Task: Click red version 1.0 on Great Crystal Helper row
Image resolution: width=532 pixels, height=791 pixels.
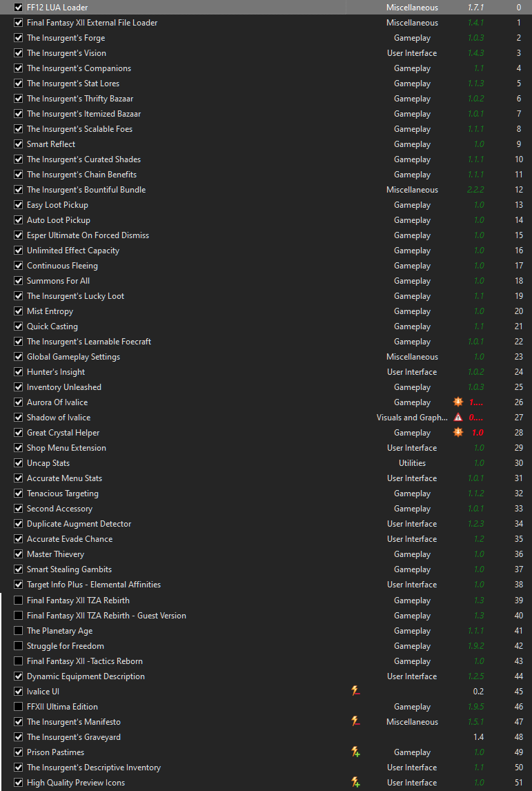Action: [477, 432]
